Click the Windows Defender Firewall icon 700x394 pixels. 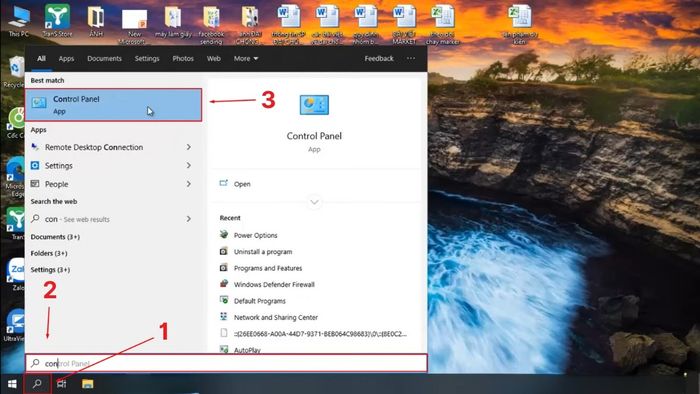pos(224,284)
